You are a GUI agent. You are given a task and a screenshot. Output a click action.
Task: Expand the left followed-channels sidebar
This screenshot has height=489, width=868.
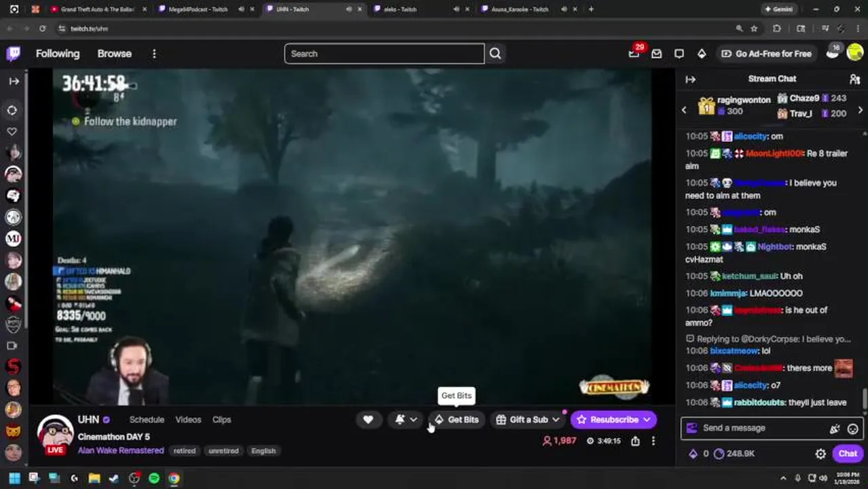[13, 81]
